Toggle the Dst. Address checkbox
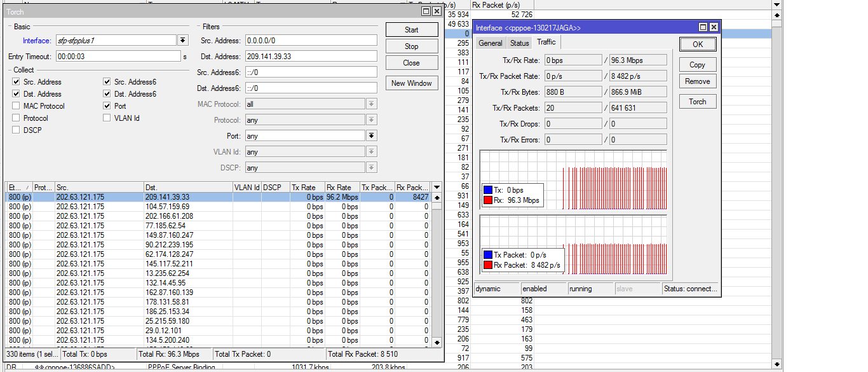The image size is (868, 372). point(16,94)
